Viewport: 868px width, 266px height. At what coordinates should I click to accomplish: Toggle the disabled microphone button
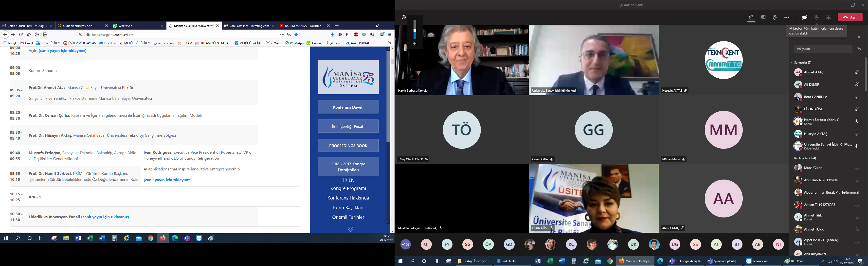tap(817, 17)
